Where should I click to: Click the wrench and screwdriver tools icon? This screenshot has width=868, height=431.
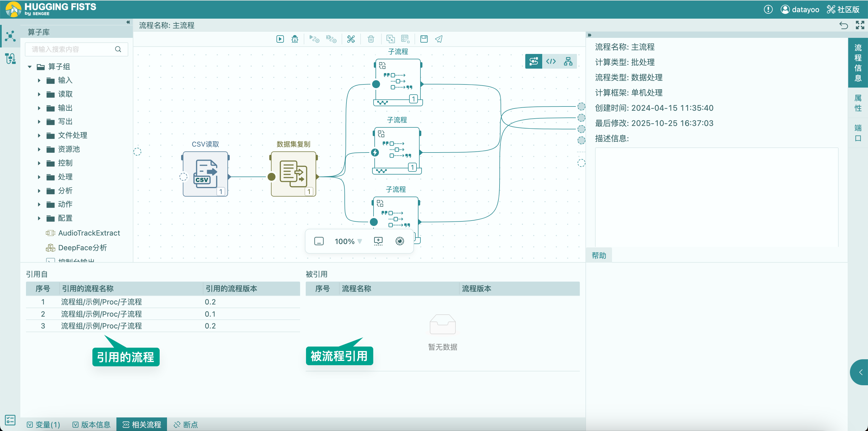[x=351, y=39]
